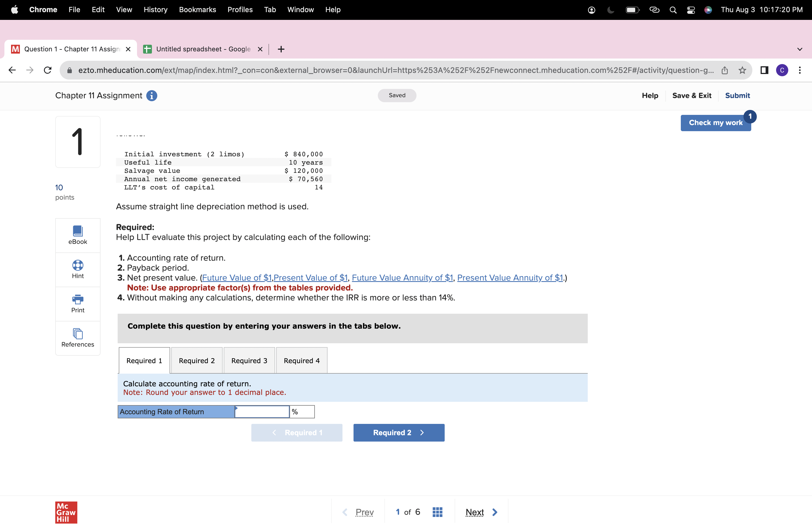Expand the tab strip chevron
The height and width of the screenshot is (528, 812).
tap(800, 49)
